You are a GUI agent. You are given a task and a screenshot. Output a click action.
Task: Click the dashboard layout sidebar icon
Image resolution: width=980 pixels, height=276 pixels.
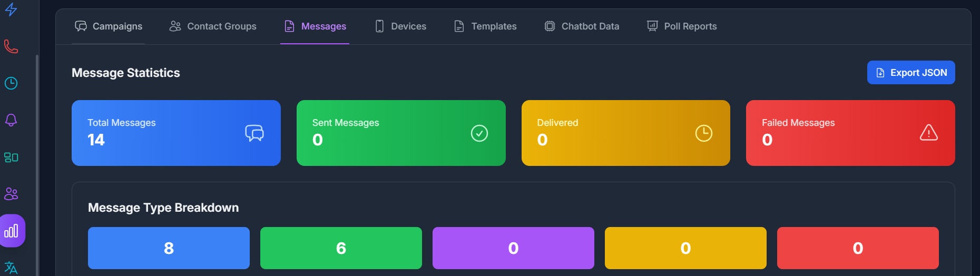(11, 157)
